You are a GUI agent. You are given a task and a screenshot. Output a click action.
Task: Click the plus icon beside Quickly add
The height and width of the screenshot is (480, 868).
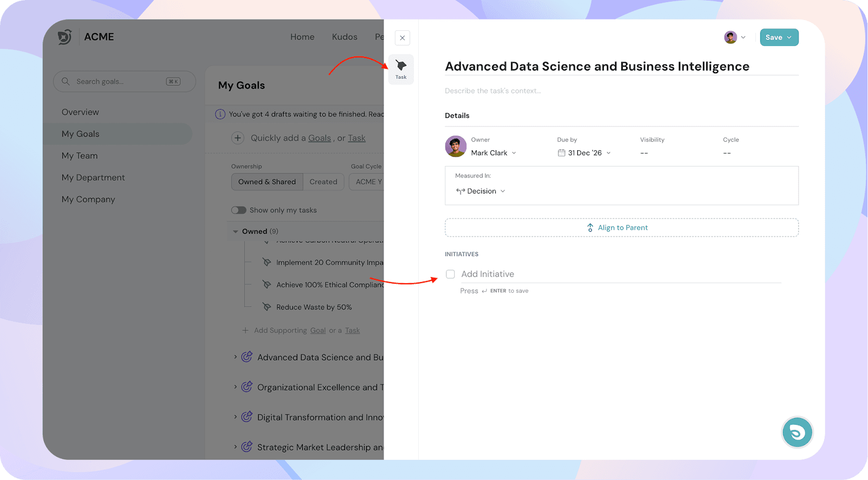(x=238, y=138)
